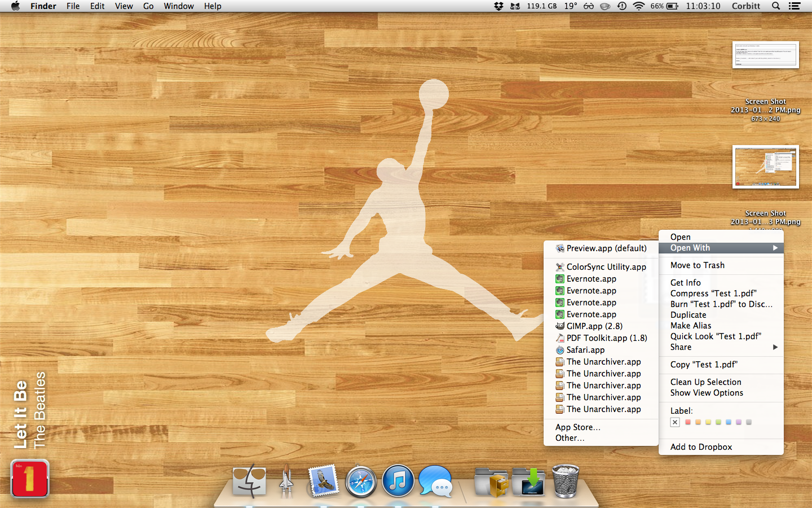Select Copy "Test 1.pdf"
Screen dimensions: 812x508
tap(721, 365)
